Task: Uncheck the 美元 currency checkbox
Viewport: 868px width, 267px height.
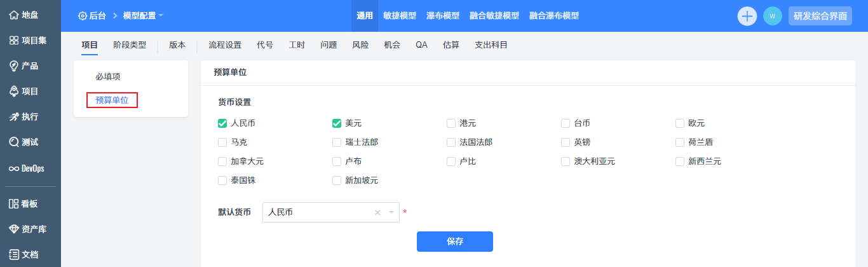Action: [337, 123]
